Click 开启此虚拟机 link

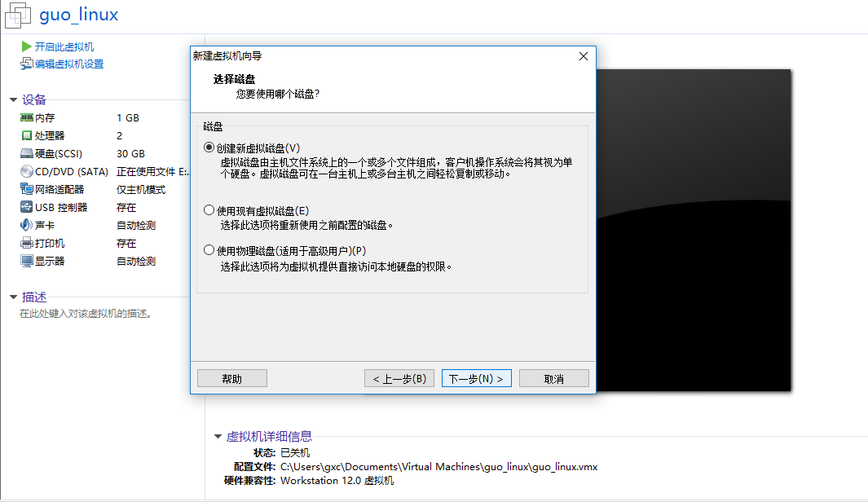(x=64, y=47)
